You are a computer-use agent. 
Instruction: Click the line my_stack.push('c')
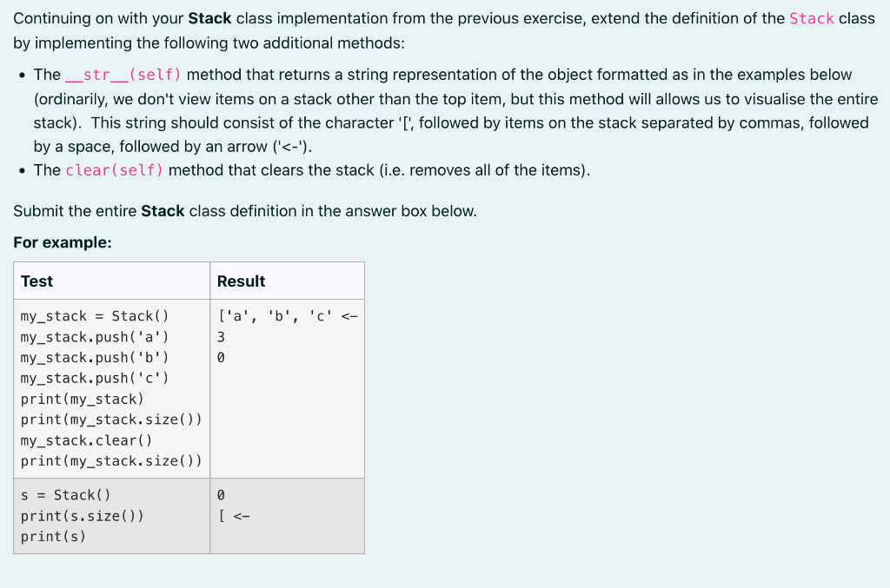pos(95,378)
